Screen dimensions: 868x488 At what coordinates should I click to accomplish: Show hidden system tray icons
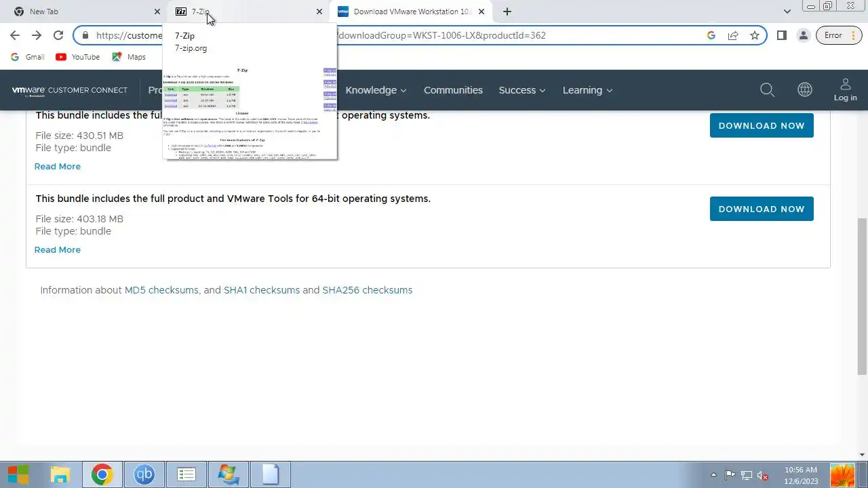tap(713, 475)
